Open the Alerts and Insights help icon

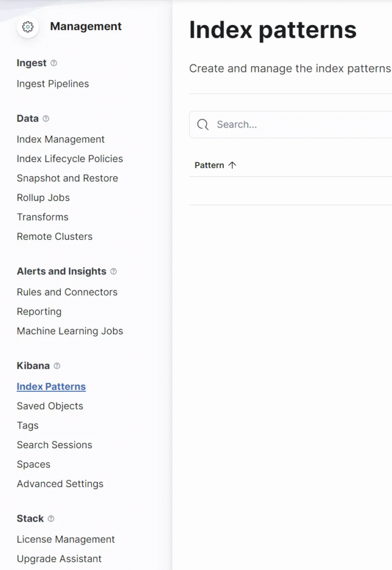click(x=114, y=271)
